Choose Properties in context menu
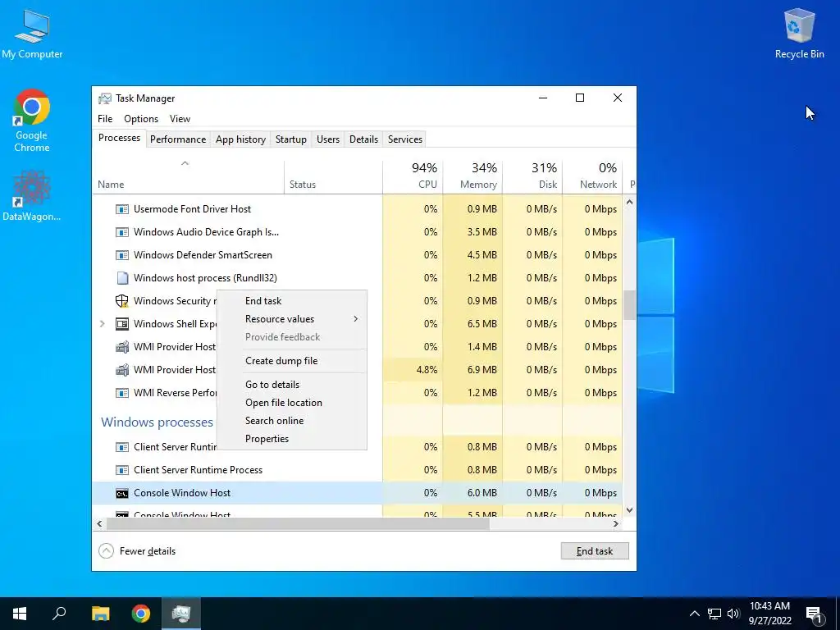The image size is (840, 630). [x=291, y=439]
